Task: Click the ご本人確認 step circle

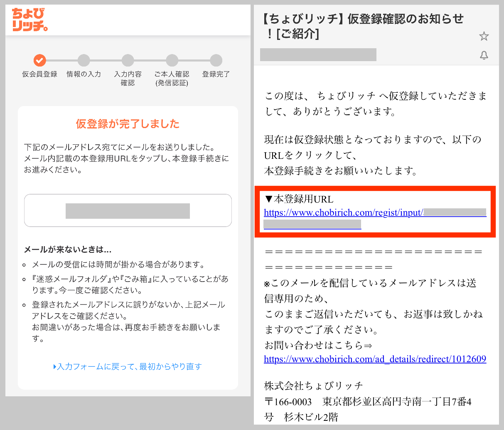Action: 172,61
